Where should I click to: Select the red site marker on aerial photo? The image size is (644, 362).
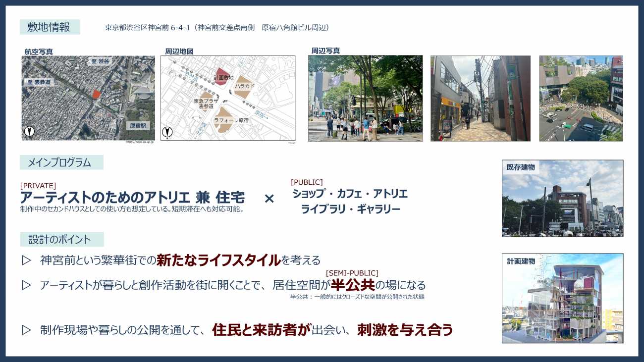click(x=97, y=94)
